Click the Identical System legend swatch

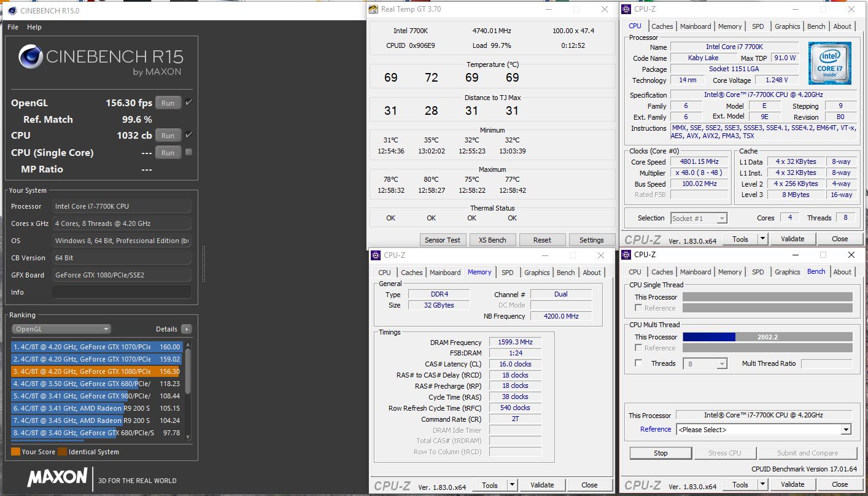click(x=62, y=452)
